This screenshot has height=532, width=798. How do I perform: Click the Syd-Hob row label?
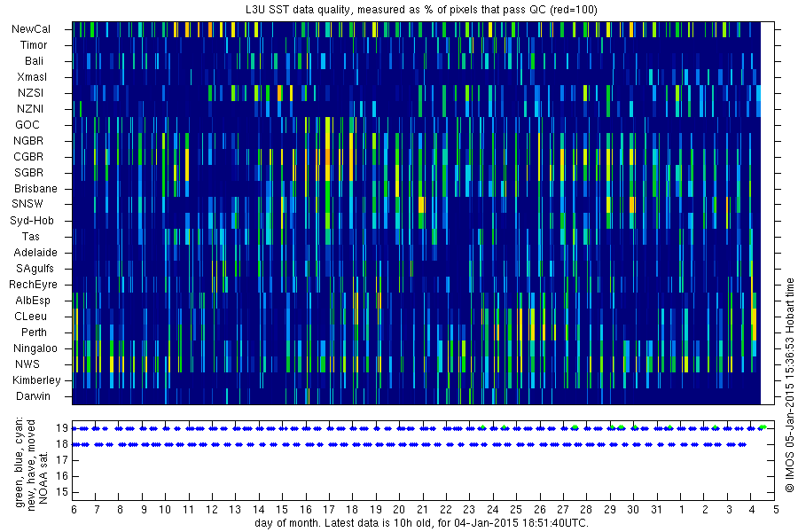coord(32,221)
